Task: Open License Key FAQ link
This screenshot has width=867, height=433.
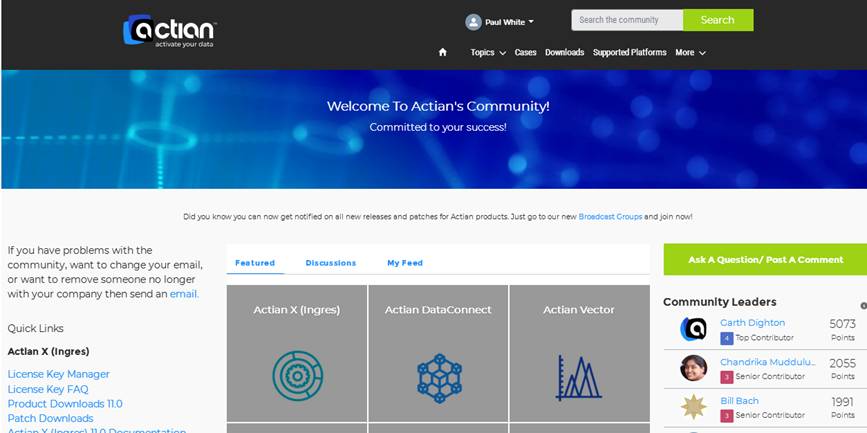Action: click(x=48, y=389)
